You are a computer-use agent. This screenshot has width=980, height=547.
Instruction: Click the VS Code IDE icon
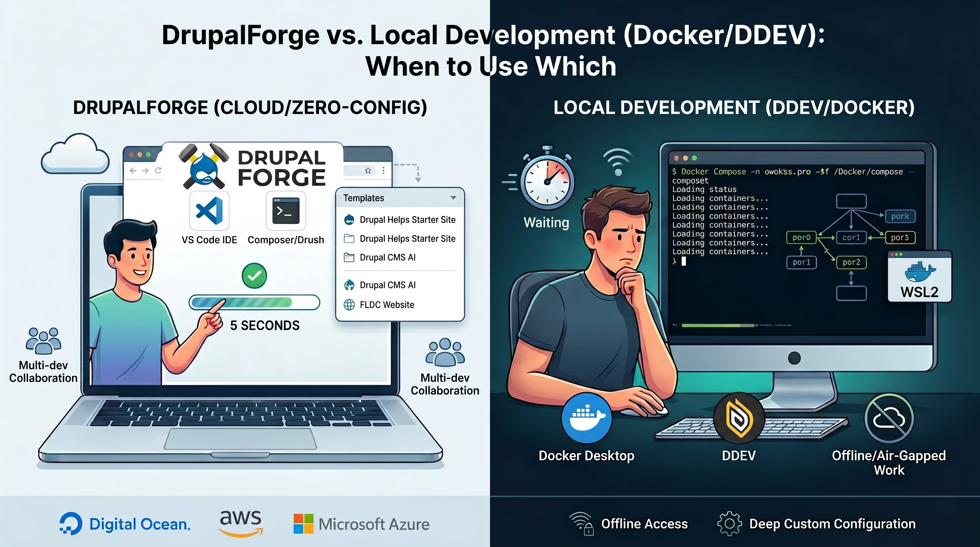[209, 210]
